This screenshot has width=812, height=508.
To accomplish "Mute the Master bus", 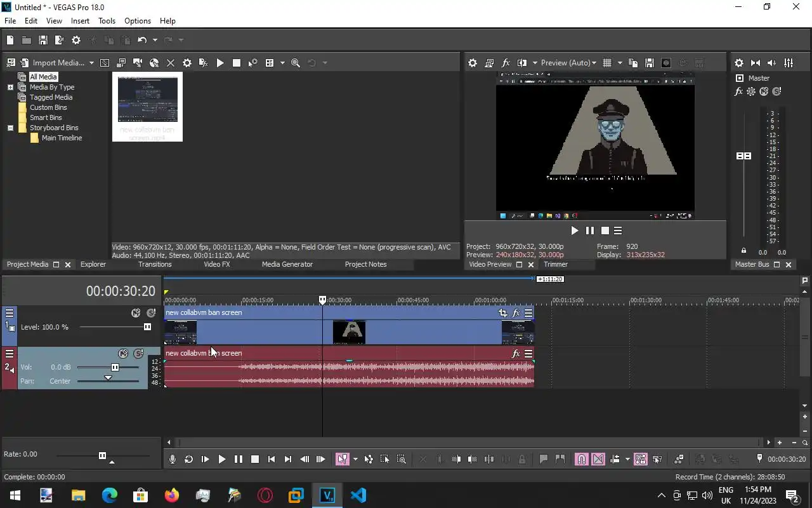I will (764, 91).
